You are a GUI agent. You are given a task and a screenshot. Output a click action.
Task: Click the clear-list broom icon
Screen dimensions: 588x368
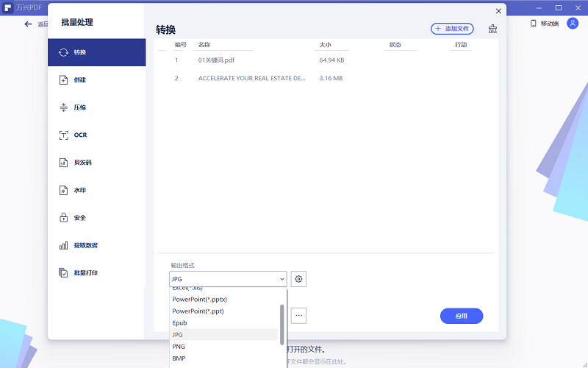pyautogui.click(x=492, y=29)
